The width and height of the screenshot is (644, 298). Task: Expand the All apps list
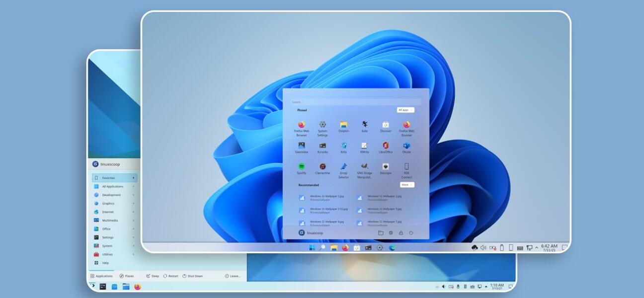click(405, 110)
